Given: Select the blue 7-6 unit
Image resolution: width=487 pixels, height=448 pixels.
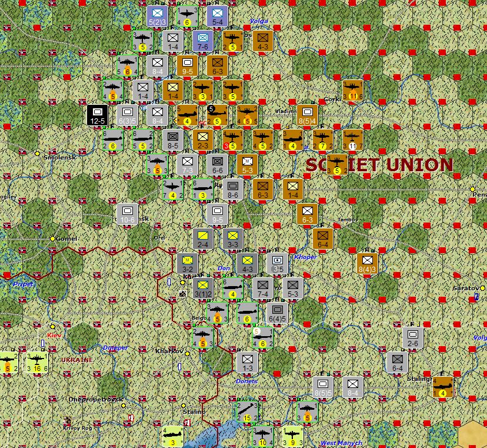Looking at the screenshot, I should click(203, 41).
